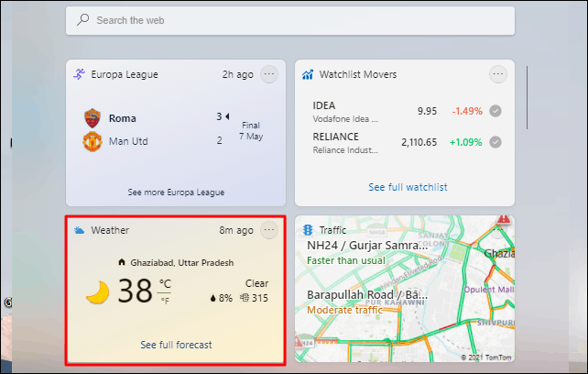Open the Weather card options menu
588x374 pixels.
269,230
